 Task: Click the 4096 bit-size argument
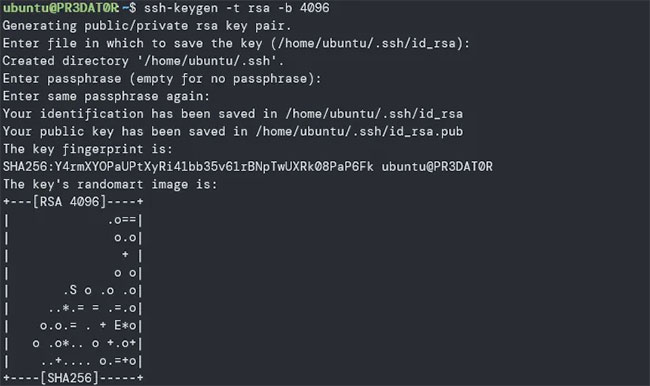pos(315,8)
